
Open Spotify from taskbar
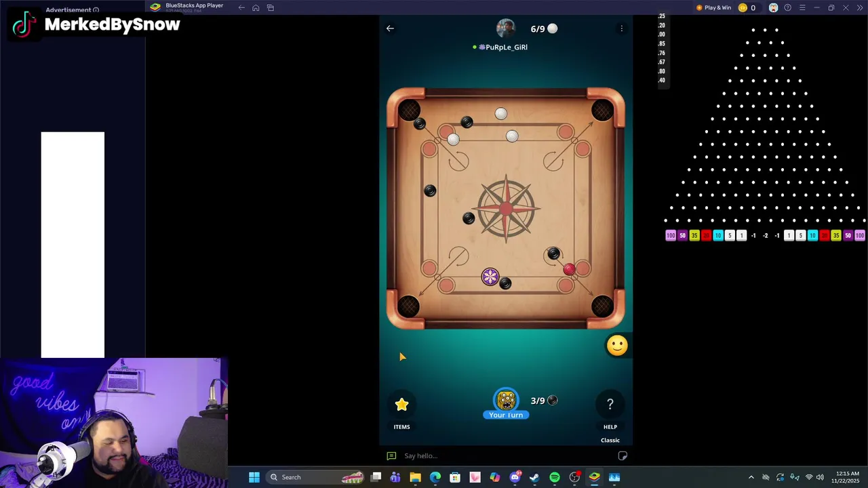(554, 477)
